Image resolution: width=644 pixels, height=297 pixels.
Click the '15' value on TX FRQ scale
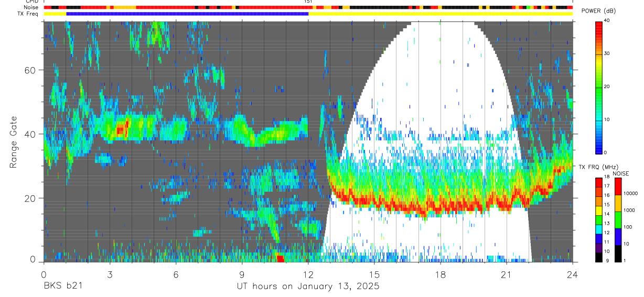(608, 205)
